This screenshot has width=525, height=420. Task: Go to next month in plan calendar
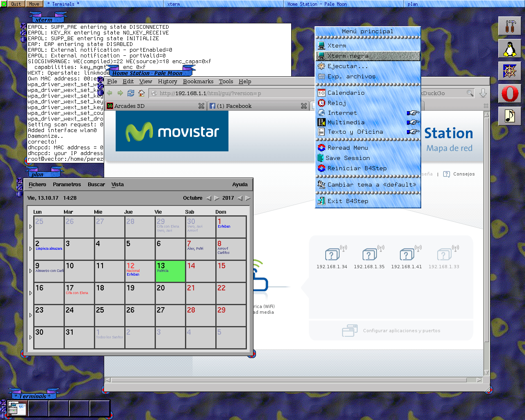point(217,198)
